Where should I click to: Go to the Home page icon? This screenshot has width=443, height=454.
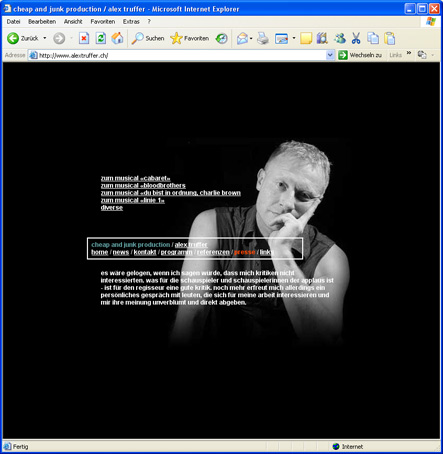click(117, 38)
